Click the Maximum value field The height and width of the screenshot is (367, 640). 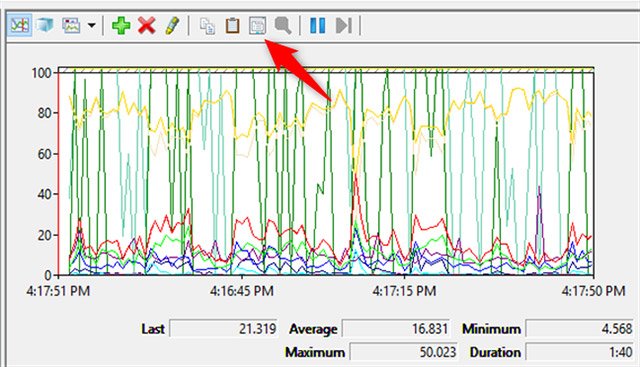click(404, 352)
